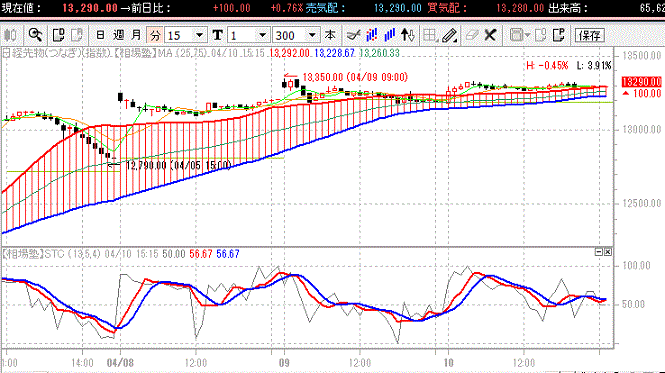Click the grid table icon
Image resolution: width=665 pixels, height=373 pixels.
coord(430,35)
